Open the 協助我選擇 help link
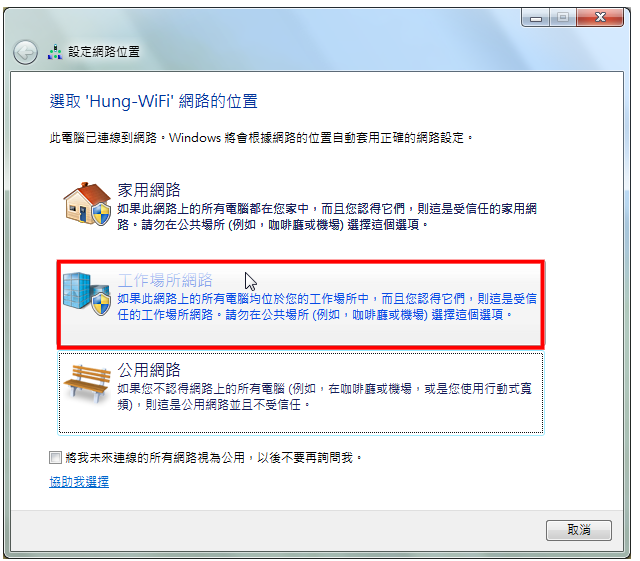This screenshot has height=561, width=640. pos(79,482)
